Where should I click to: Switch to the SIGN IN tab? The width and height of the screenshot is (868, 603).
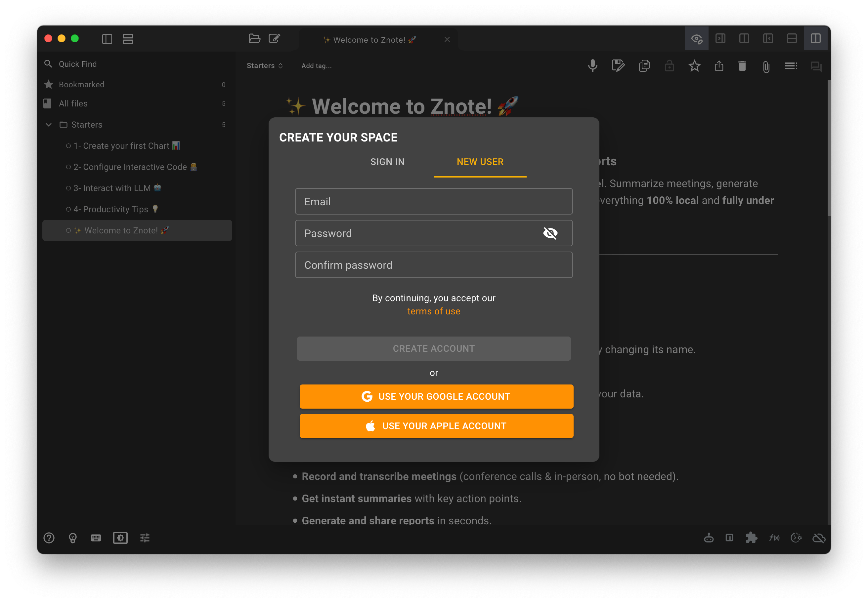click(387, 162)
